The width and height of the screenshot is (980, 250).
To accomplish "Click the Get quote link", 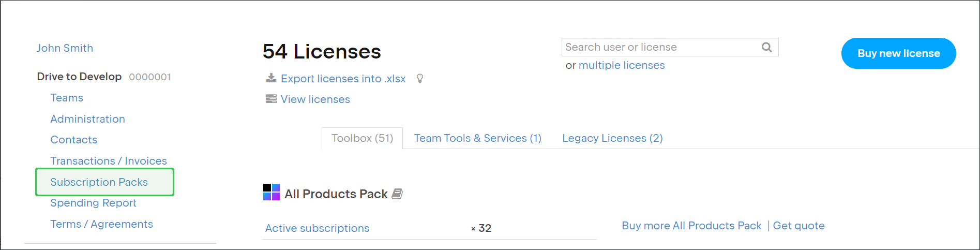I will [x=798, y=226].
